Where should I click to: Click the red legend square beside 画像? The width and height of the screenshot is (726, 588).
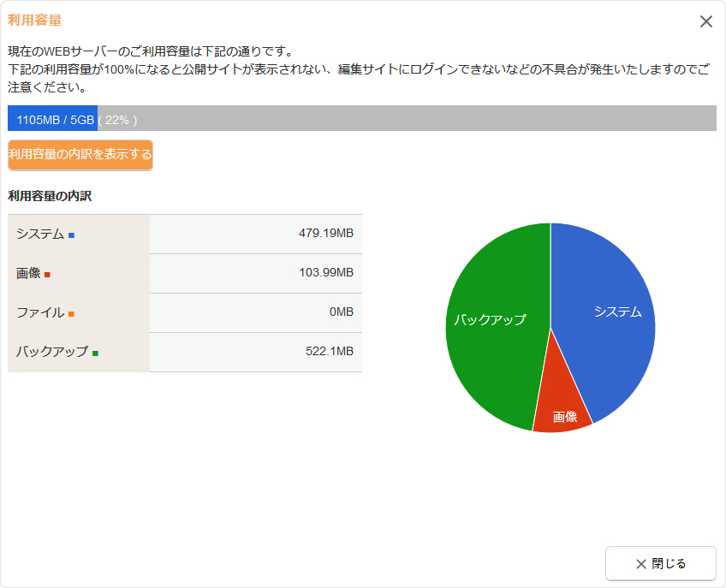tap(48, 275)
